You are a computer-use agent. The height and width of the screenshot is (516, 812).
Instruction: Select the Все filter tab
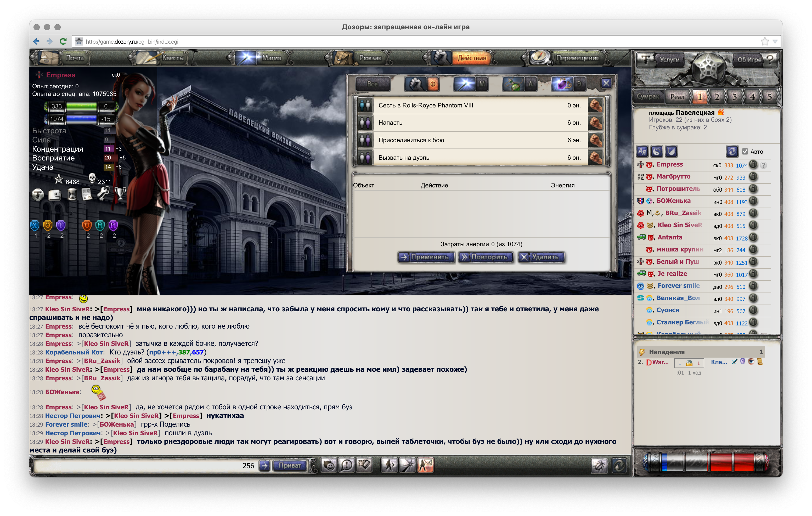(373, 84)
